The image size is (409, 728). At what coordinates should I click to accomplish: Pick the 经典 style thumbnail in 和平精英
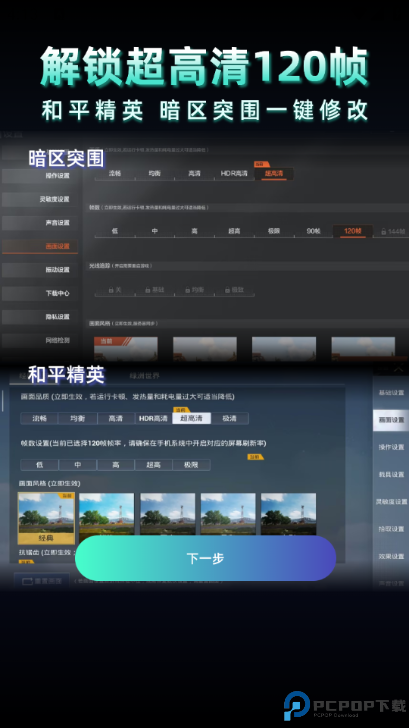46,518
